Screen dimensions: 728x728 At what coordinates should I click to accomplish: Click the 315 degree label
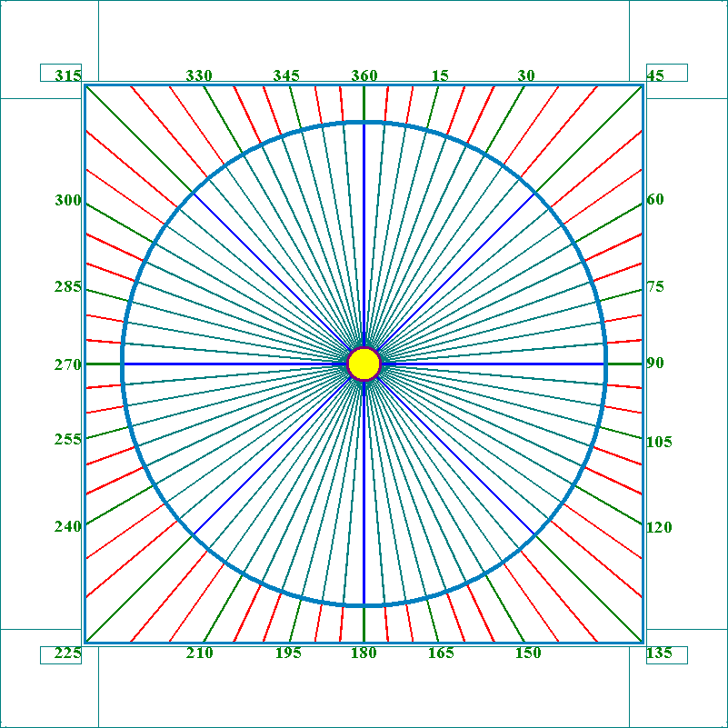68,75
